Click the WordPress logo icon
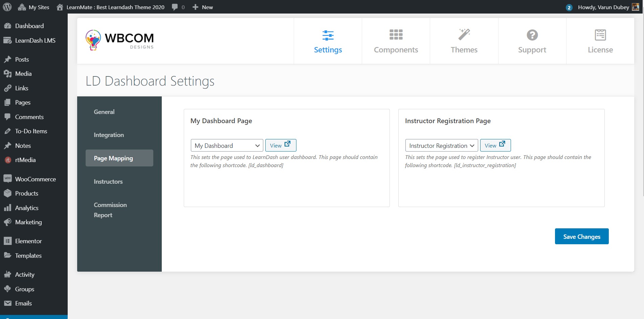Viewport: 644px width, 319px height. click(7, 7)
